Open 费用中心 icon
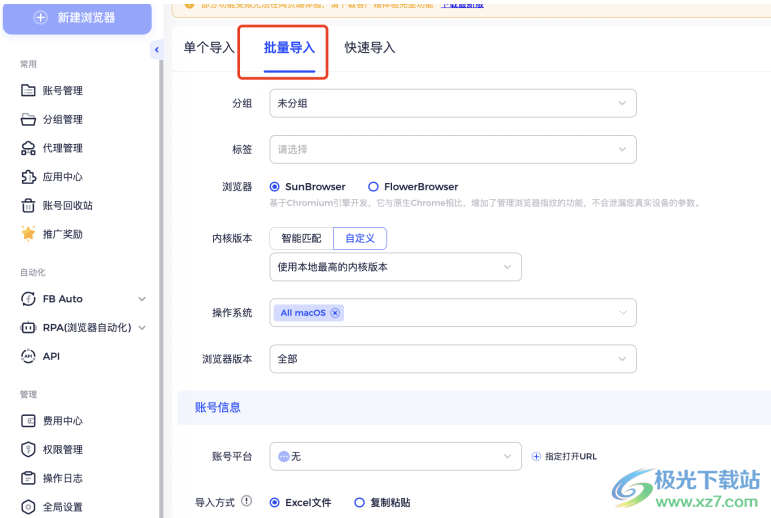 coord(28,421)
